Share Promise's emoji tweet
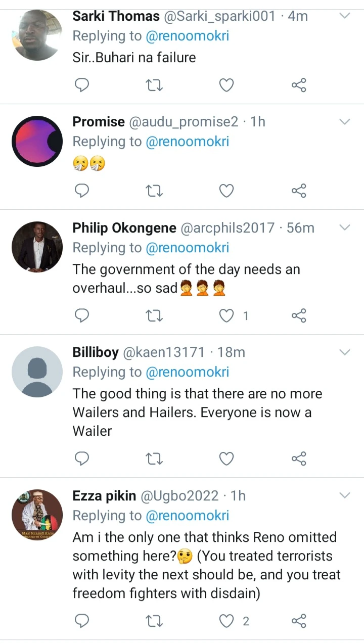 [x=299, y=191]
